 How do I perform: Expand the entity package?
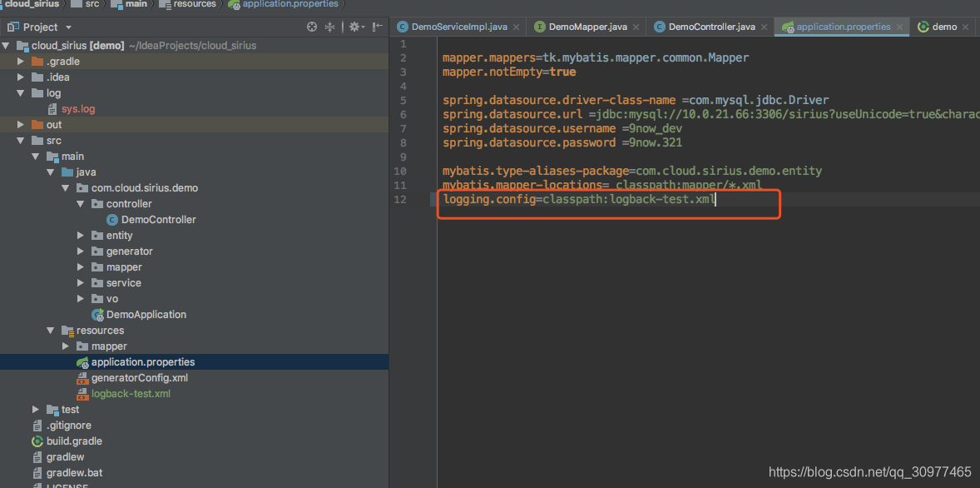[x=81, y=235]
